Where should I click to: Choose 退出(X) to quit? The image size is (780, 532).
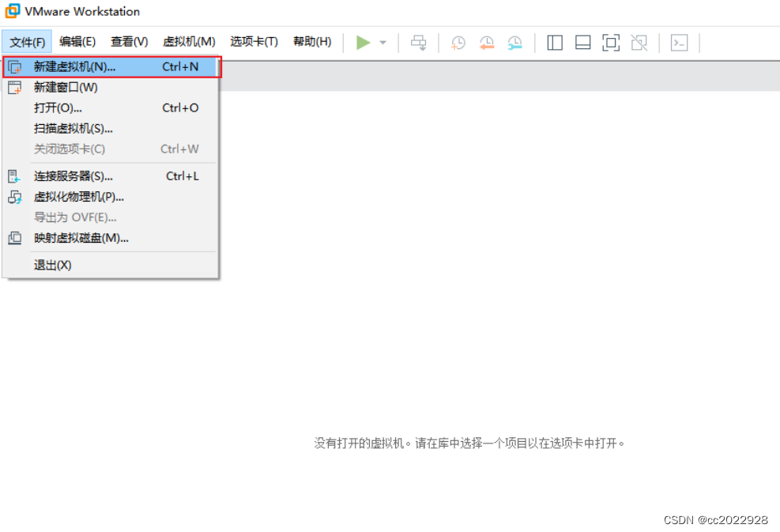pos(111,266)
